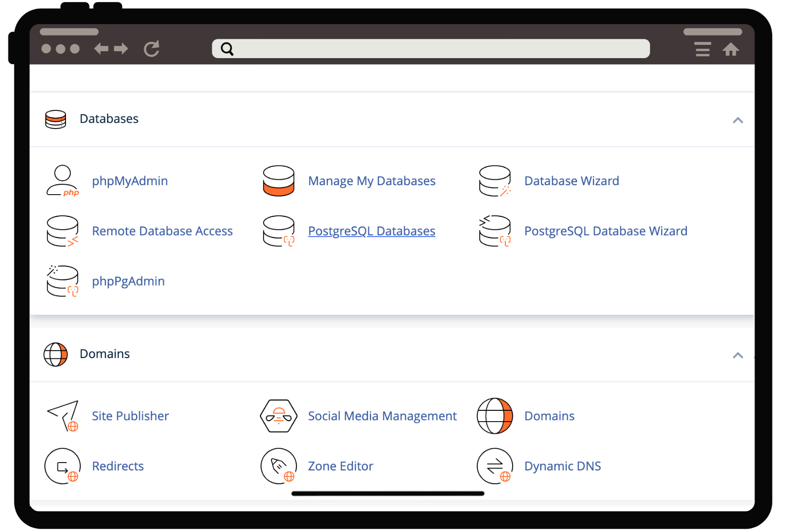Open the PostgreSQL Databases link

click(371, 231)
